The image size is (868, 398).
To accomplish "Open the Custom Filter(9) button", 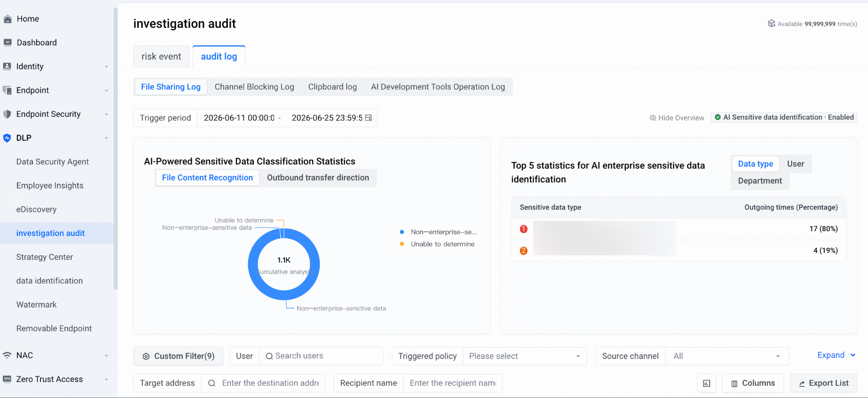I will [178, 356].
